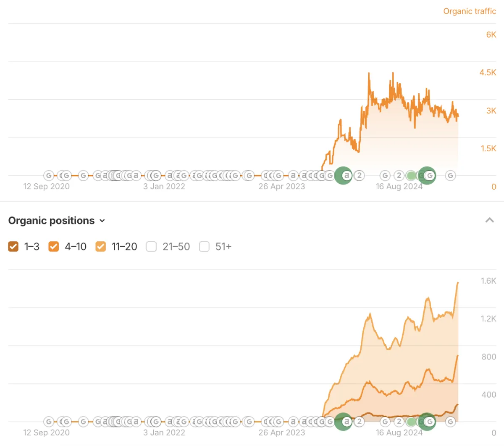Screen dimensions: 504x446
Task: Click the '2' marker next to the green 'a' marker on the traffic chart
Action: pyautogui.click(x=359, y=175)
